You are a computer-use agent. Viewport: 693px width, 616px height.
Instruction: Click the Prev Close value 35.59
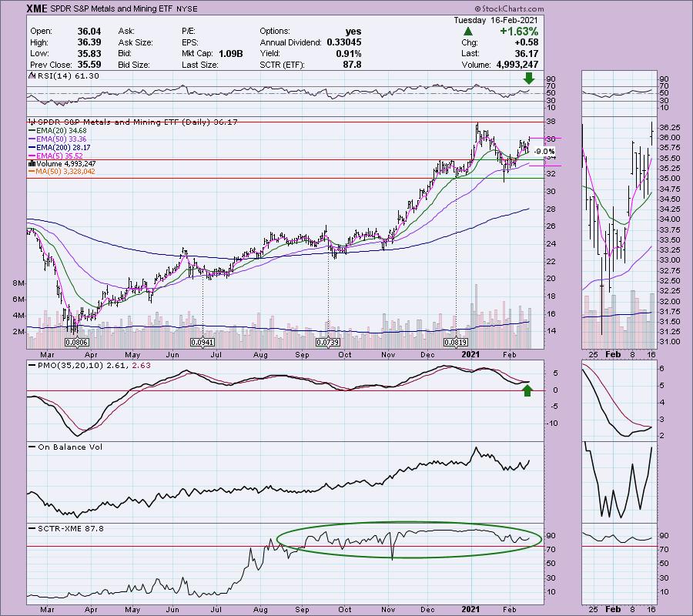pyautogui.click(x=89, y=65)
